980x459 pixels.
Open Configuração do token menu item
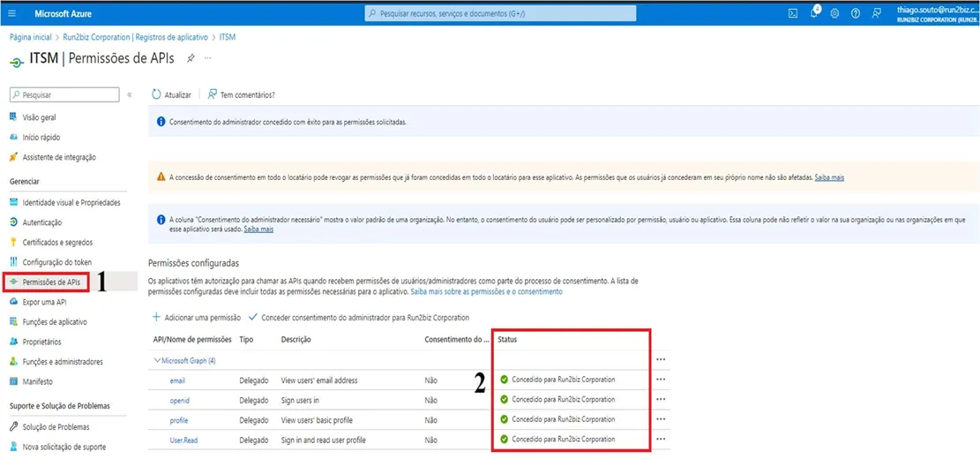coord(56,262)
